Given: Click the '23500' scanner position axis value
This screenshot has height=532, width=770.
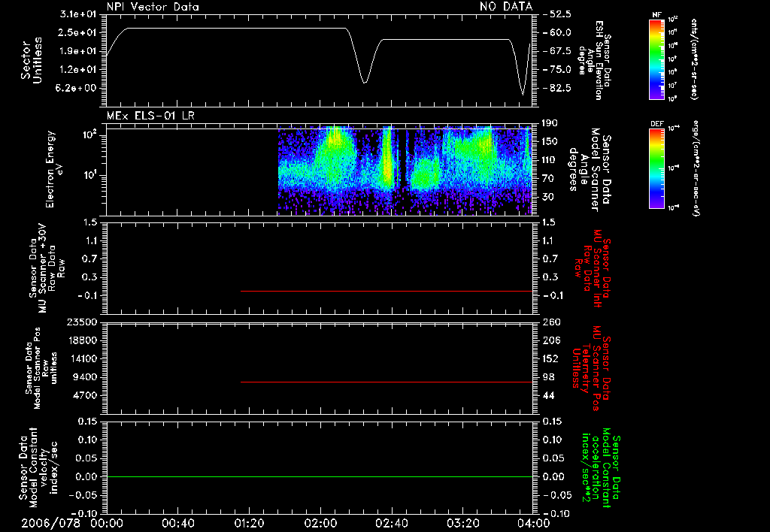Looking at the screenshot, I should 81,322.
